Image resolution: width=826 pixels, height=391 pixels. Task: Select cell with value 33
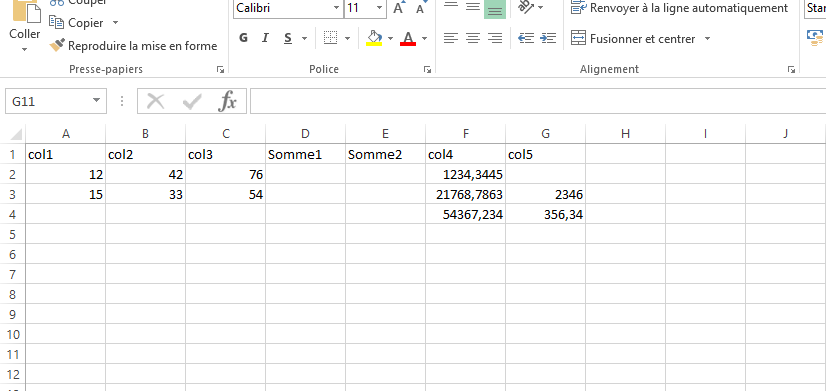point(145,194)
